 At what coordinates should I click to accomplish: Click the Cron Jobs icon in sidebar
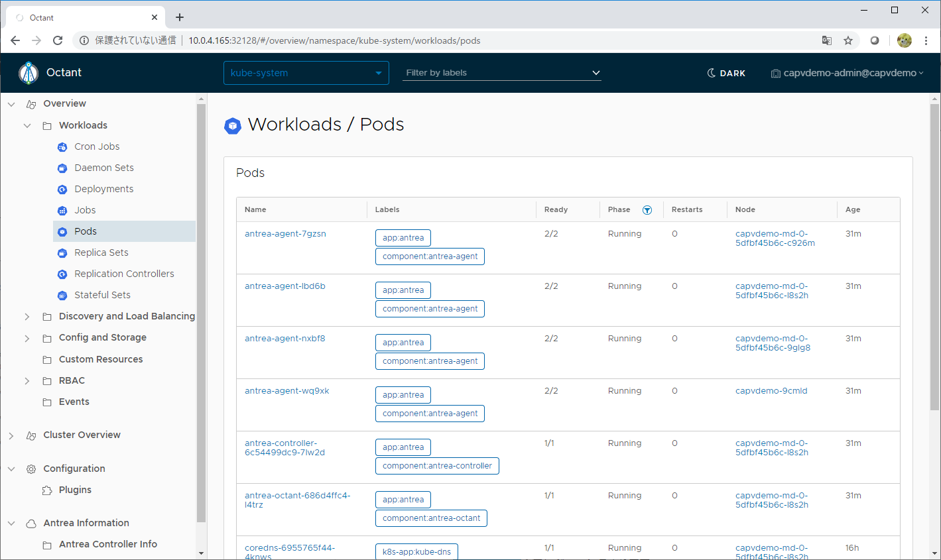(62, 147)
